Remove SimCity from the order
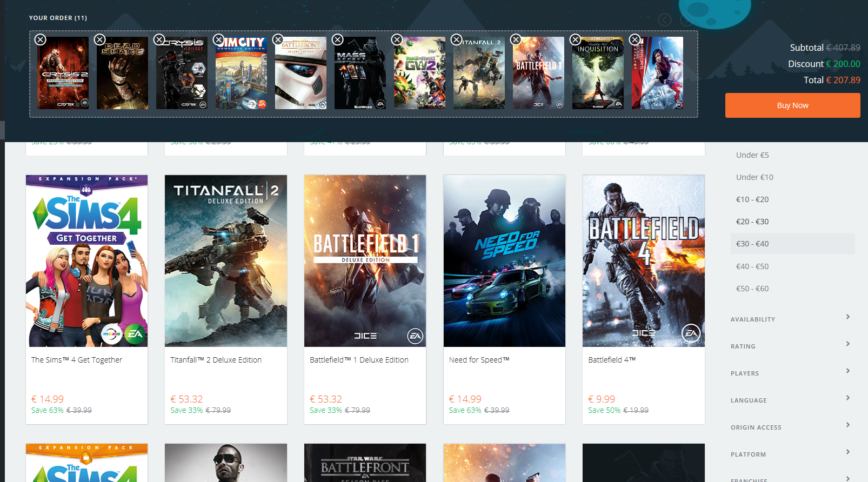Viewport: 868px width, 482px height. pos(219,39)
